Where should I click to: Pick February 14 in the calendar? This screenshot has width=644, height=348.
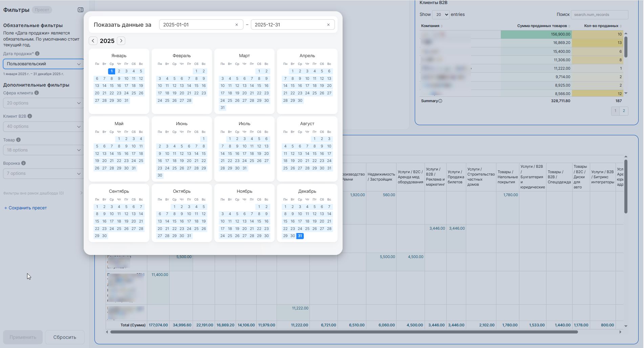point(189,86)
